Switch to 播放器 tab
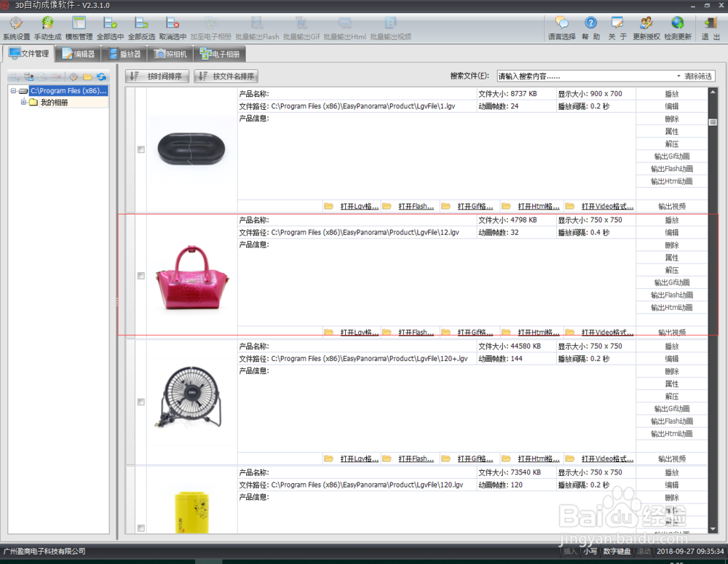 click(124, 55)
